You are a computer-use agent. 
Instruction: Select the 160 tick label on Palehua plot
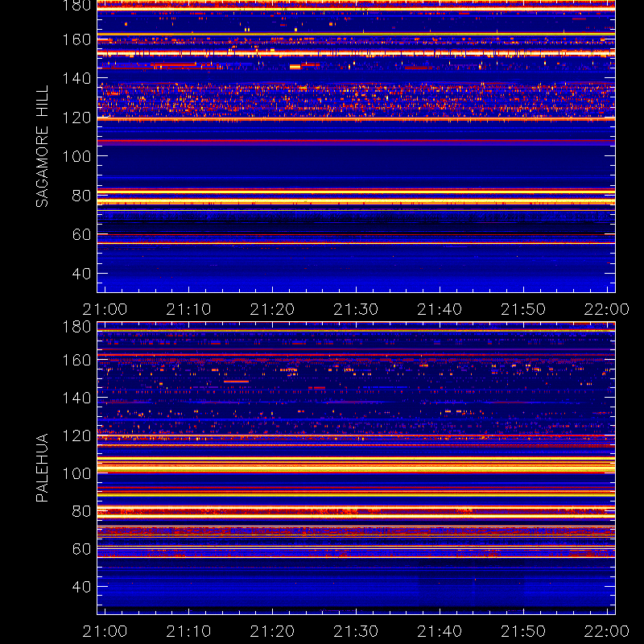76,360
